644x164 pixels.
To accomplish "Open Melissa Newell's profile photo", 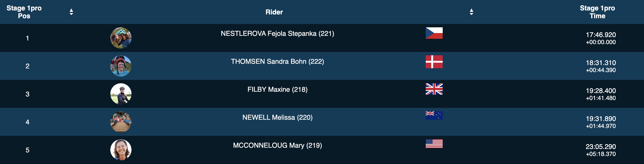I will click(121, 122).
